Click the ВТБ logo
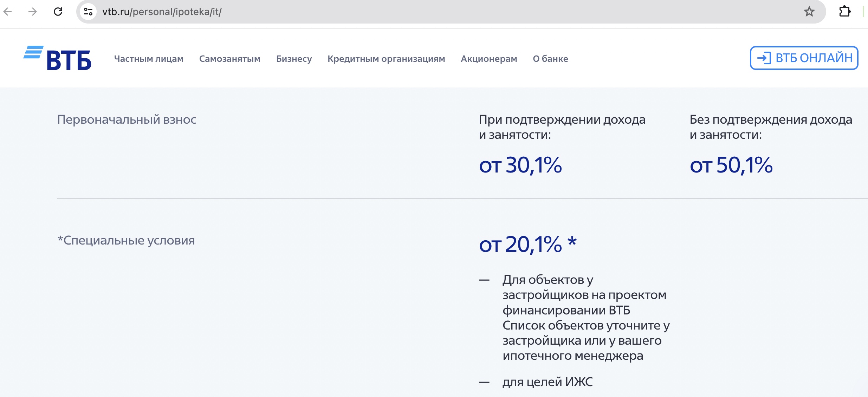 coord(58,58)
